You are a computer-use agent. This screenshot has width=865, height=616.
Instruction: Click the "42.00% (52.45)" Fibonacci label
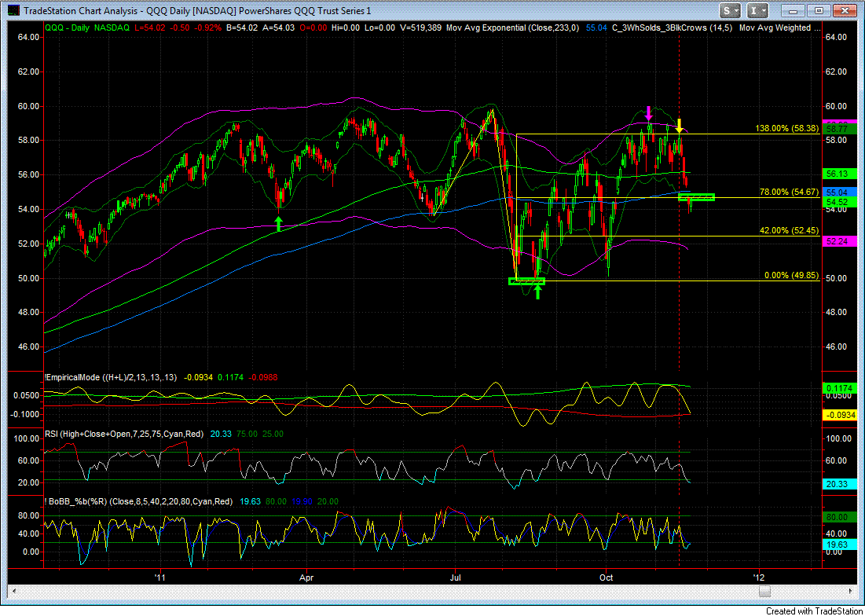(789, 230)
